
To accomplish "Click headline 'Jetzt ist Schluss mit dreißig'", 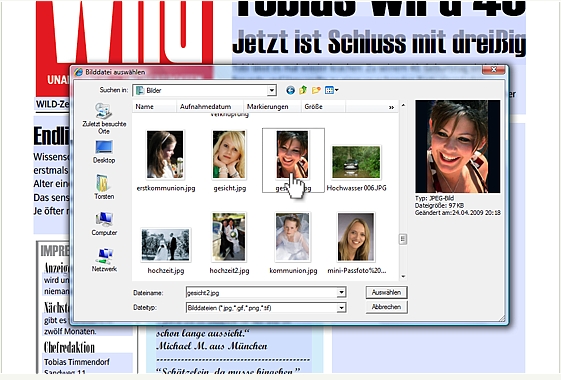I will coord(379,42).
